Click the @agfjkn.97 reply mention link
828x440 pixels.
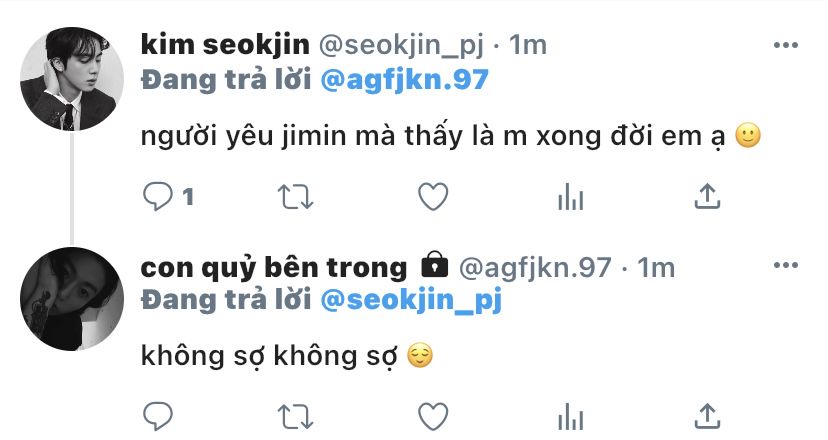(404, 80)
